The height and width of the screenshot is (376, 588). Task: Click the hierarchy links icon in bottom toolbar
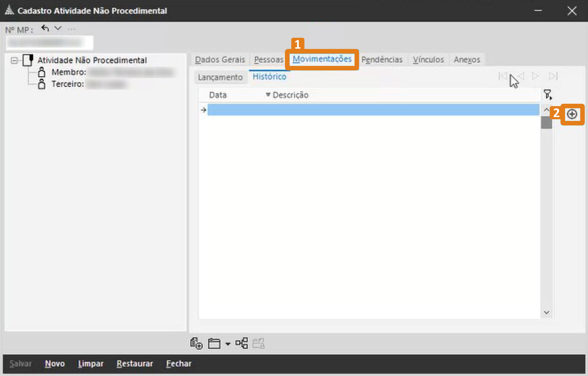click(242, 343)
